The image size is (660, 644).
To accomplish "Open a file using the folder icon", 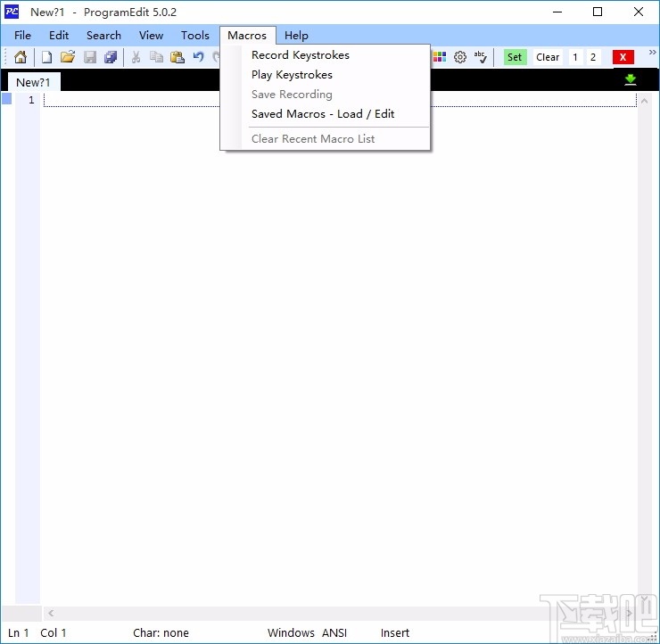I will [68, 57].
